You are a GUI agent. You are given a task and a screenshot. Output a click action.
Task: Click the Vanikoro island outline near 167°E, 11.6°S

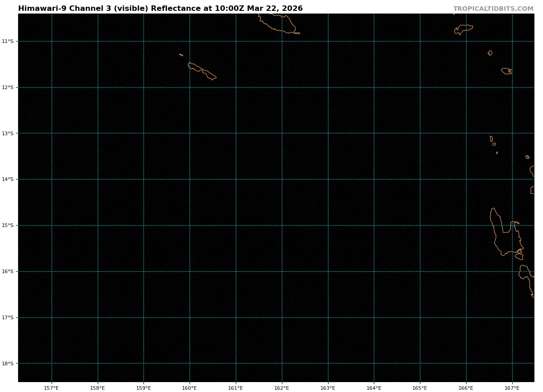pos(506,71)
